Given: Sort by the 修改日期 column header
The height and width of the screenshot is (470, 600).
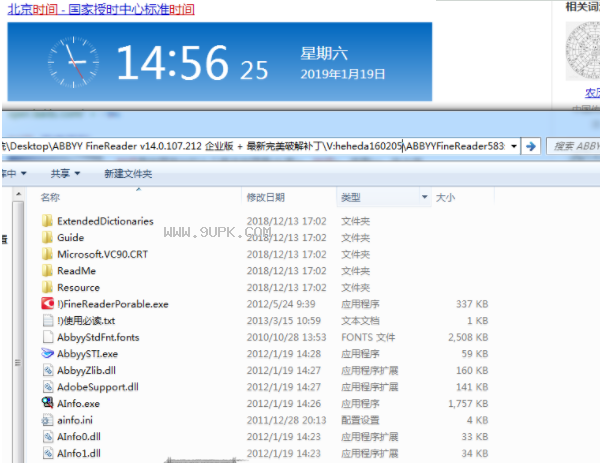Looking at the screenshot, I should coord(266,197).
